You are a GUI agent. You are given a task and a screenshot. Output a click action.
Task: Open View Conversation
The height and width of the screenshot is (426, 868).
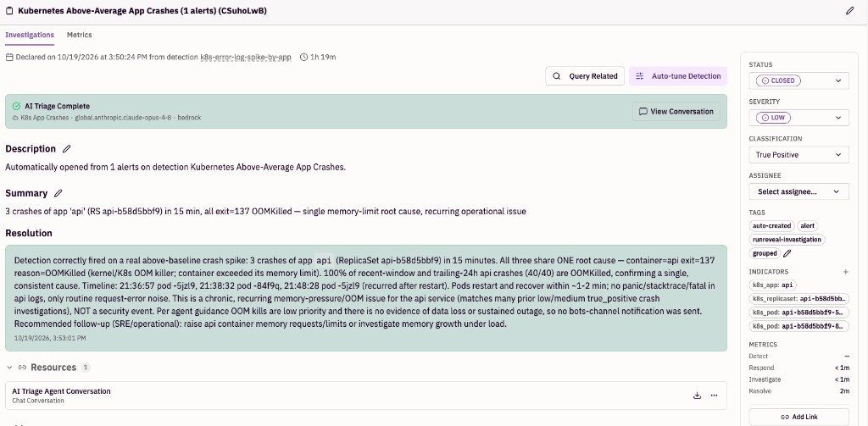click(676, 111)
